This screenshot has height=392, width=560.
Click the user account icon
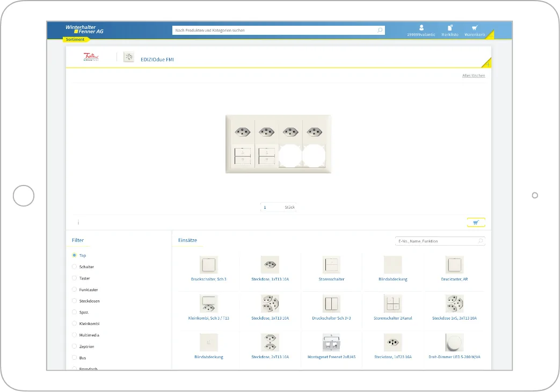(421, 28)
